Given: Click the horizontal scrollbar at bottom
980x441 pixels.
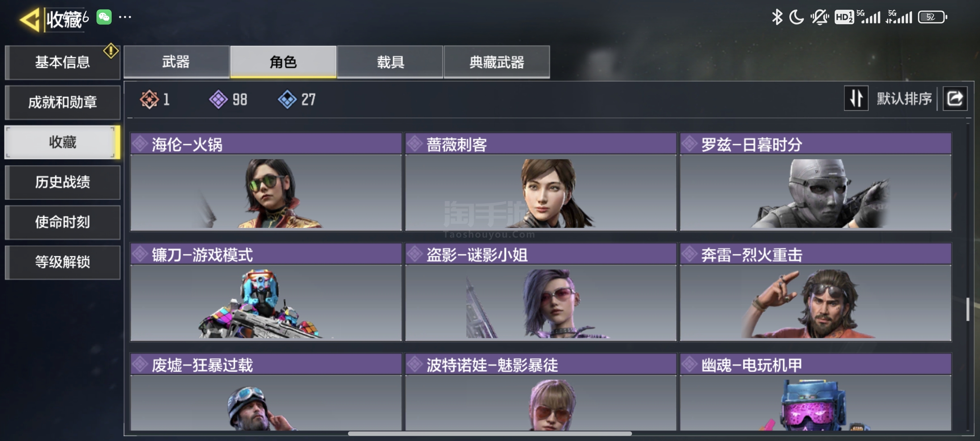Looking at the screenshot, I should point(490,433).
